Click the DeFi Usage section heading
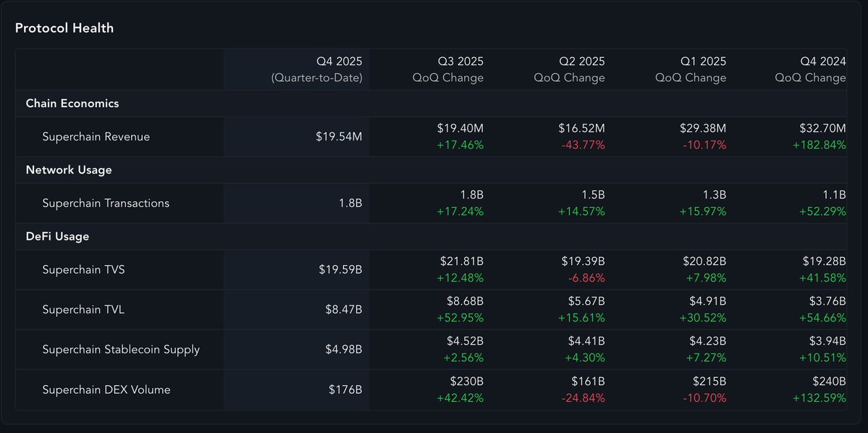Viewport: 868px width, 433px height. (x=57, y=237)
